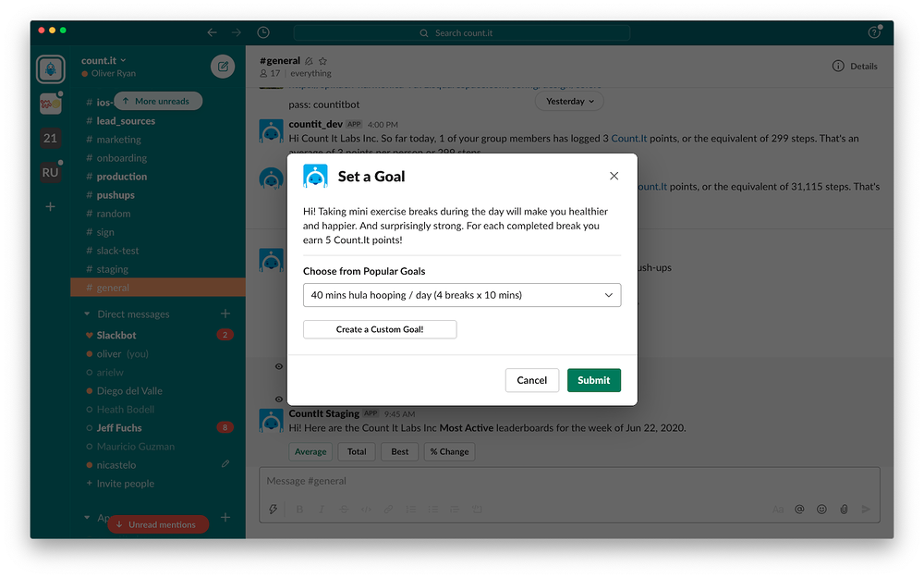Select the Average leaderboard button
This screenshot has height=578, width=924.
(310, 452)
